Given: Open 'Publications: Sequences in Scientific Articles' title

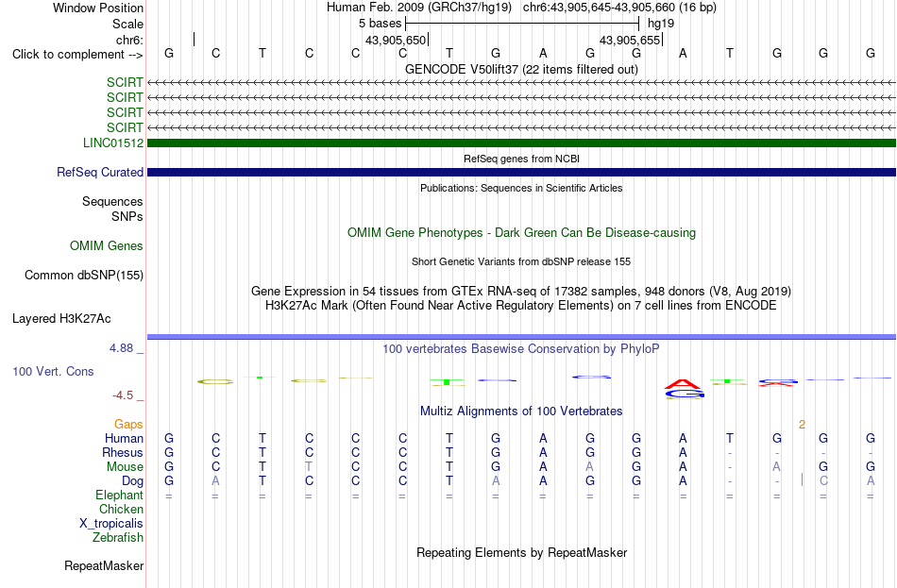Looking at the screenshot, I should 521,188.
